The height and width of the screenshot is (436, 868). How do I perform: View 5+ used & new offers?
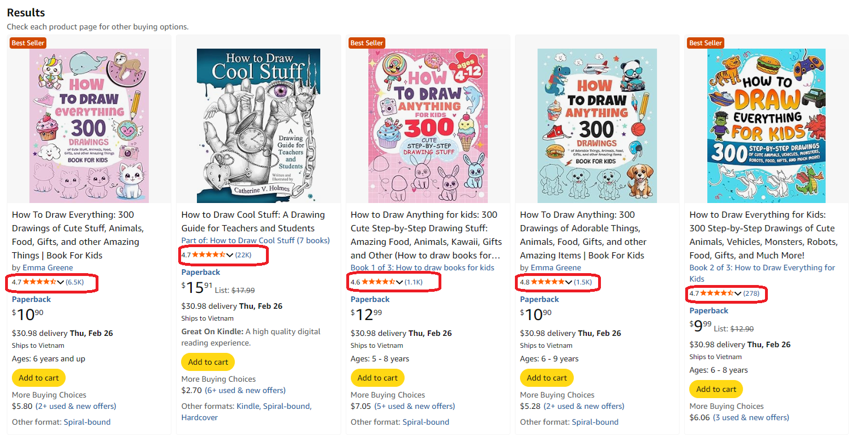(x=415, y=406)
